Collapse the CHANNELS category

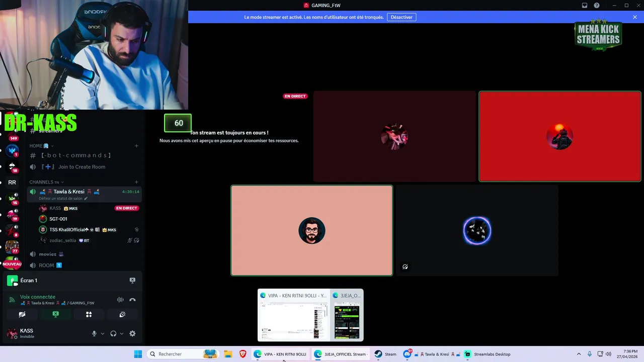click(46, 182)
